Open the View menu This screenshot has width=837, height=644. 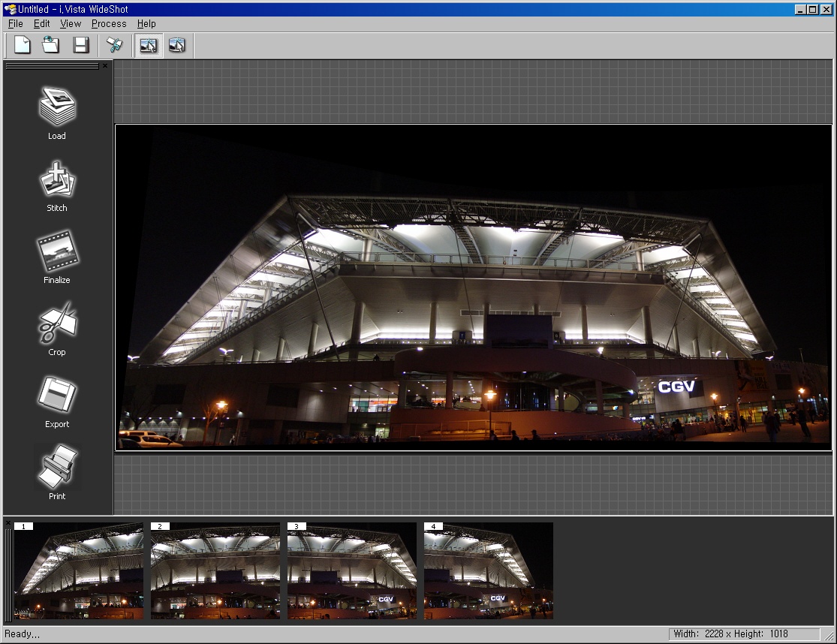point(70,23)
